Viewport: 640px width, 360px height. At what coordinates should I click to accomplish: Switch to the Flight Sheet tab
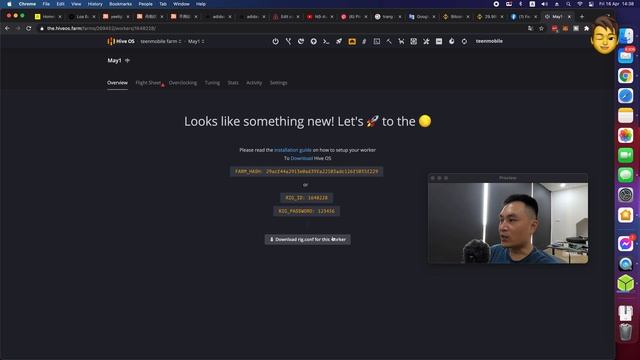tap(148, 83)
